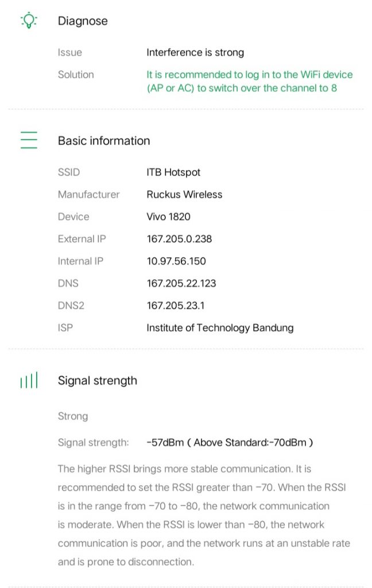Click the Solution label

tap(76, 75)
